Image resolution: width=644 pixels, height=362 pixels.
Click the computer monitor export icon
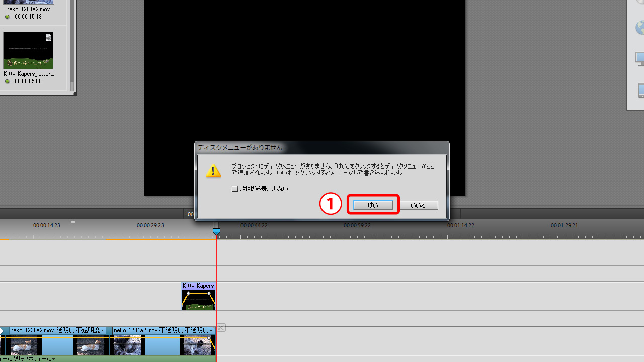tap(640, 59)
